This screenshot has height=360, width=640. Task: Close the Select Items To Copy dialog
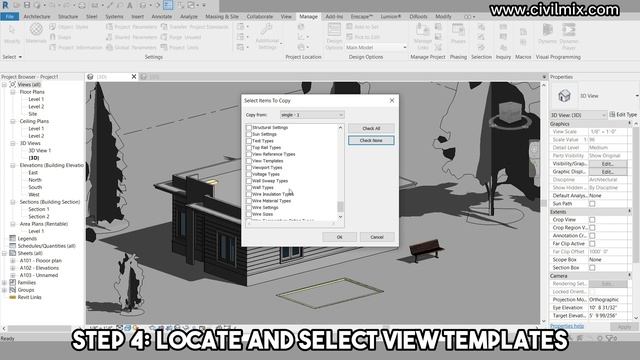click(x=392, y=100)
